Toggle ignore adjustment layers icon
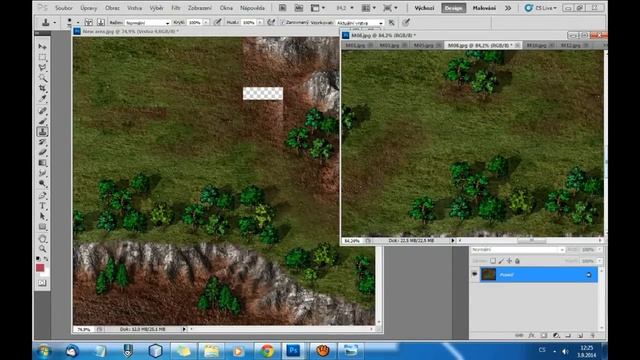640x360 pixels. point(391,22)
